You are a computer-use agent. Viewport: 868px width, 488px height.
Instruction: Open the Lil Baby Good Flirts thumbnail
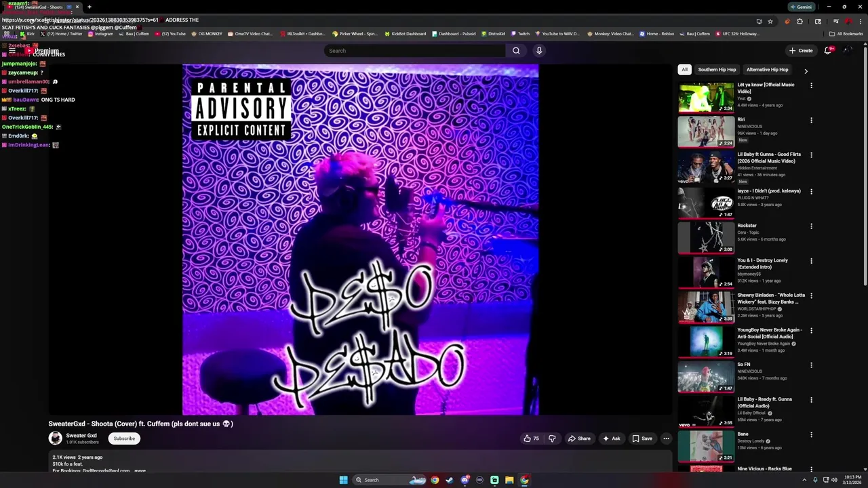click(706, 166)
